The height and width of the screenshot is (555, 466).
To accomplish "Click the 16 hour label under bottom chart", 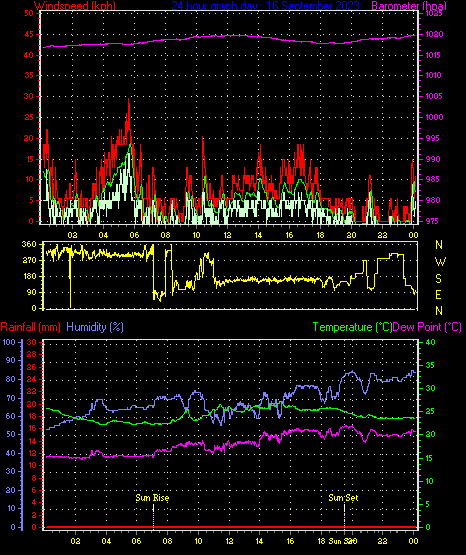I will click(290, 541).
